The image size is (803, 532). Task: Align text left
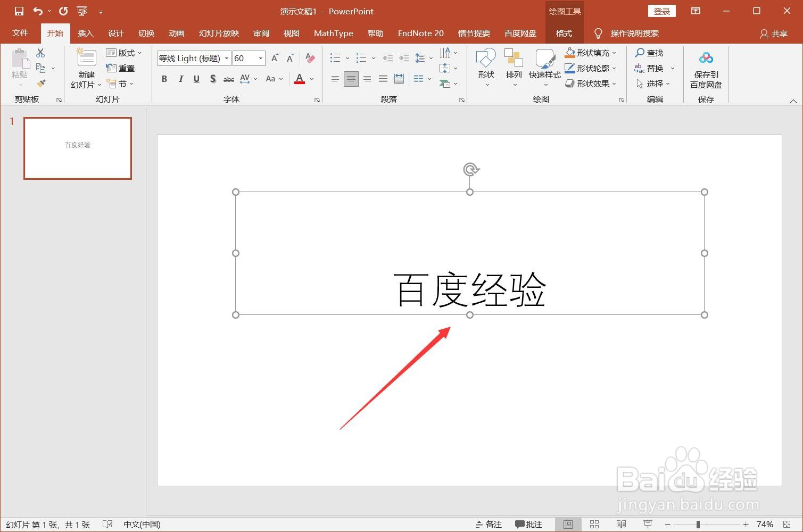point(335,79)
